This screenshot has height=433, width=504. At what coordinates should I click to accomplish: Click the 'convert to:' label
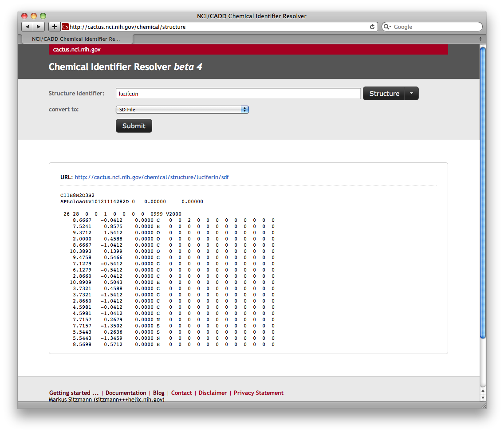pos(63,109)
